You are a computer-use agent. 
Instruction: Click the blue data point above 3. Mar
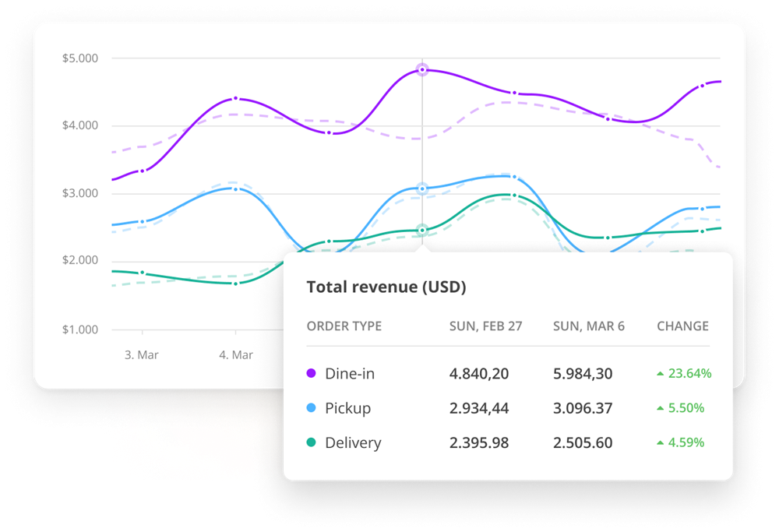[143, 221]
